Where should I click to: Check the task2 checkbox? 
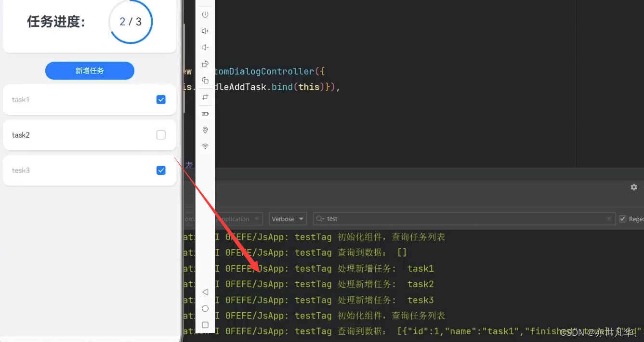[x=161, y=135]
